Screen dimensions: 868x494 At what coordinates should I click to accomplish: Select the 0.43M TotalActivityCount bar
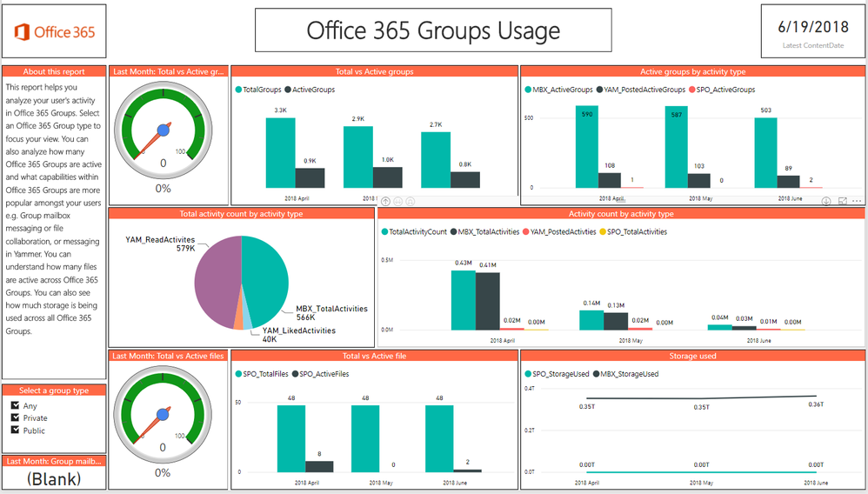464,300
